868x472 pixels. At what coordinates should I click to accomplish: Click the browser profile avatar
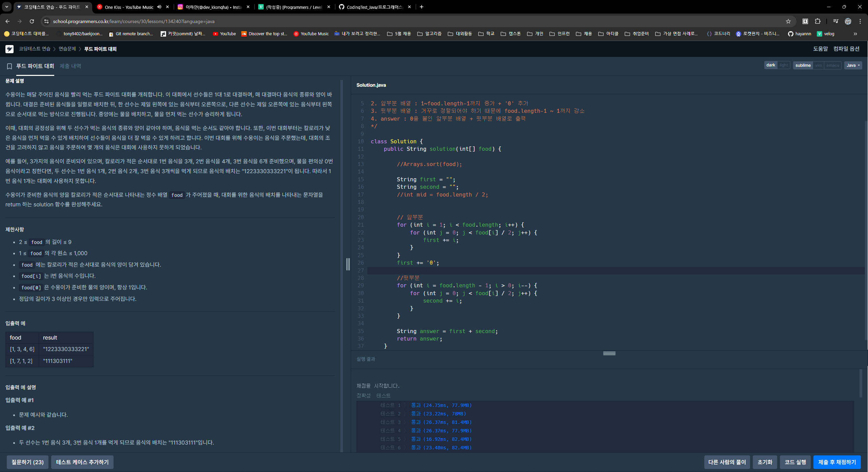(x=848, y=21)
